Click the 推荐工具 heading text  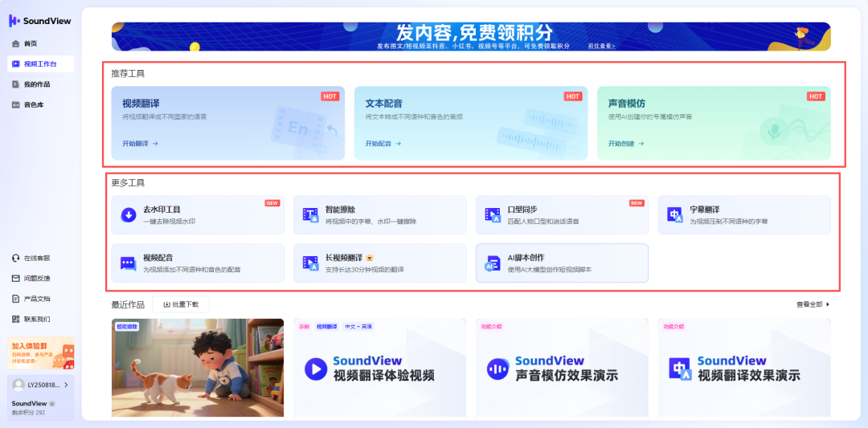point(128,74)
